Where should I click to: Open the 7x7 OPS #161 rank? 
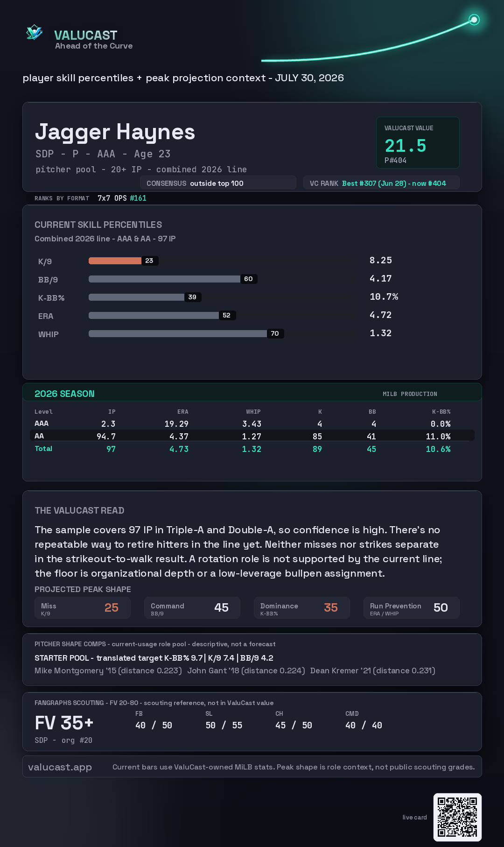pyautogui.click(x=122, y=198)
